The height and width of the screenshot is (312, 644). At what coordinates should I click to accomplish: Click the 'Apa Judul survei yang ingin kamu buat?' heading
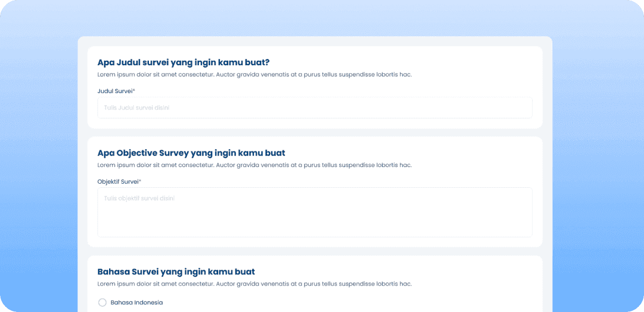click(x=183, y=62)
